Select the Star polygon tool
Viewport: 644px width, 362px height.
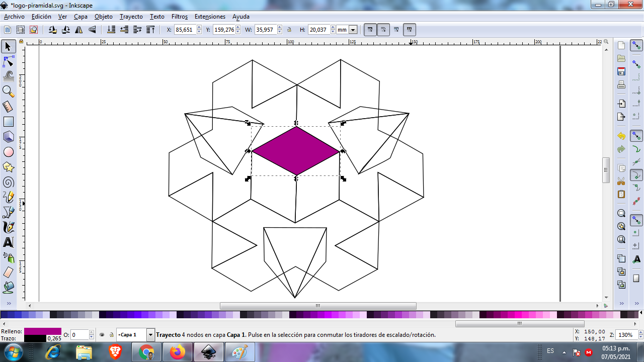(x=8, y=167)
